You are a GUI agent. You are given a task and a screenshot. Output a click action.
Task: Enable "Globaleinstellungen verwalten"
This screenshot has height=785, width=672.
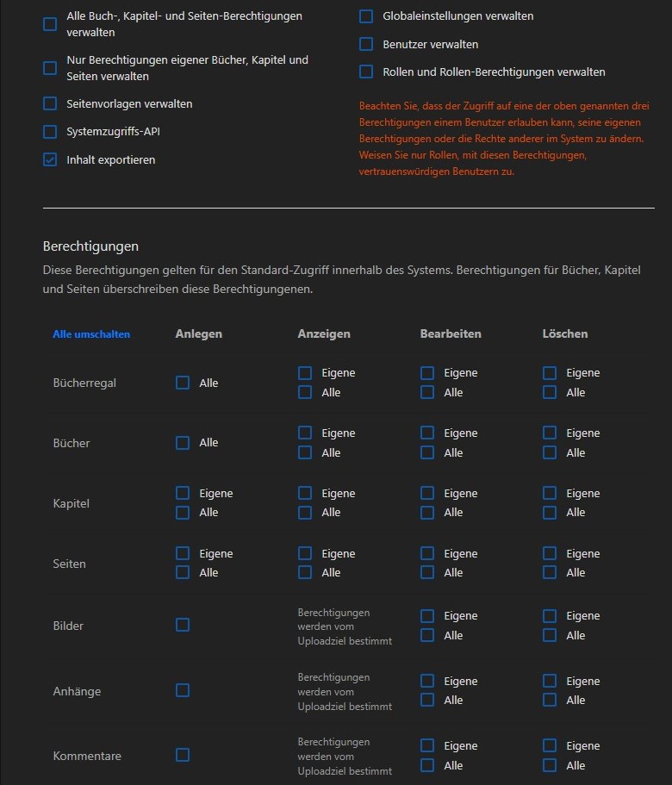point(366,16)
